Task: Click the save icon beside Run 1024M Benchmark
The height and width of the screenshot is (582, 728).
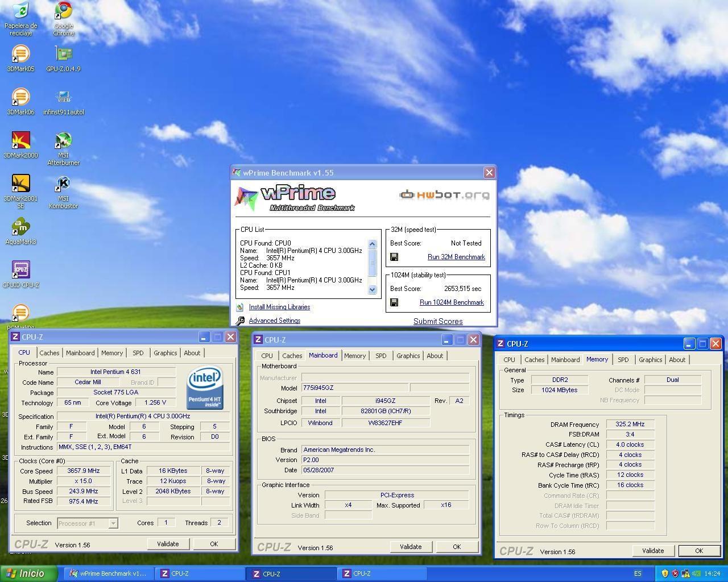Action: pos(394,302)
